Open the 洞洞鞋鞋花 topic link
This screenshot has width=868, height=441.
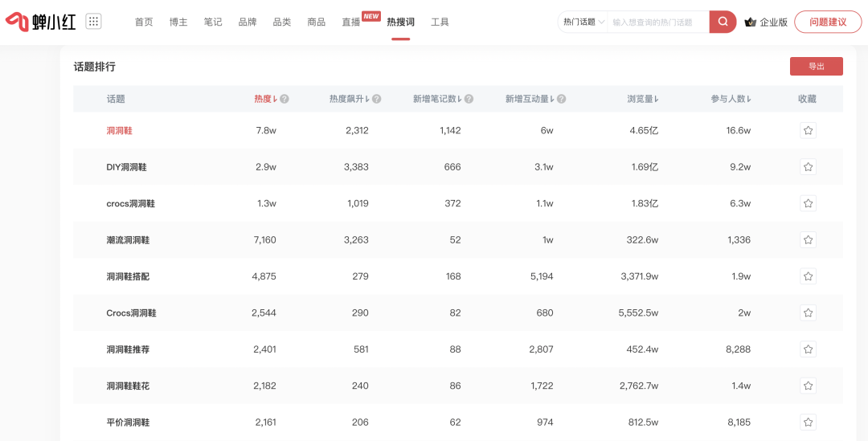tap(128, 386)
